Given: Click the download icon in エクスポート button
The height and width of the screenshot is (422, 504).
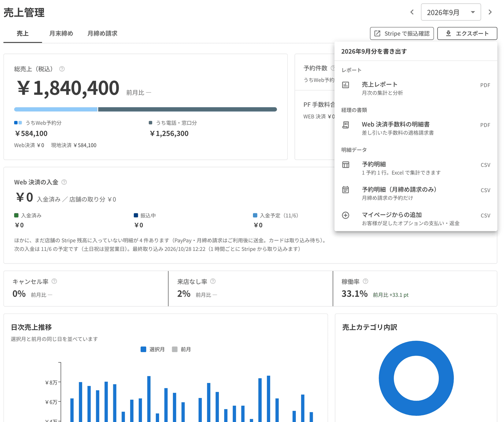Looking at the screenshot, I should (x=449, y=33).
